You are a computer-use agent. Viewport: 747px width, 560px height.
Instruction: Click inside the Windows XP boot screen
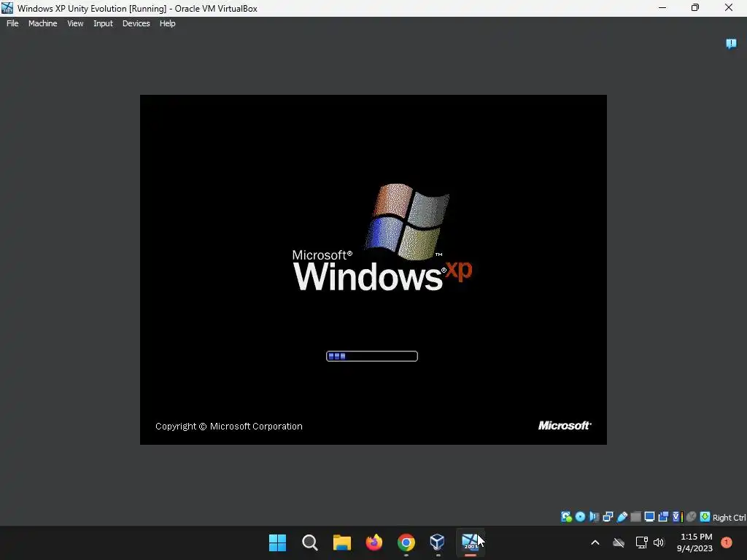pos(373,270)
